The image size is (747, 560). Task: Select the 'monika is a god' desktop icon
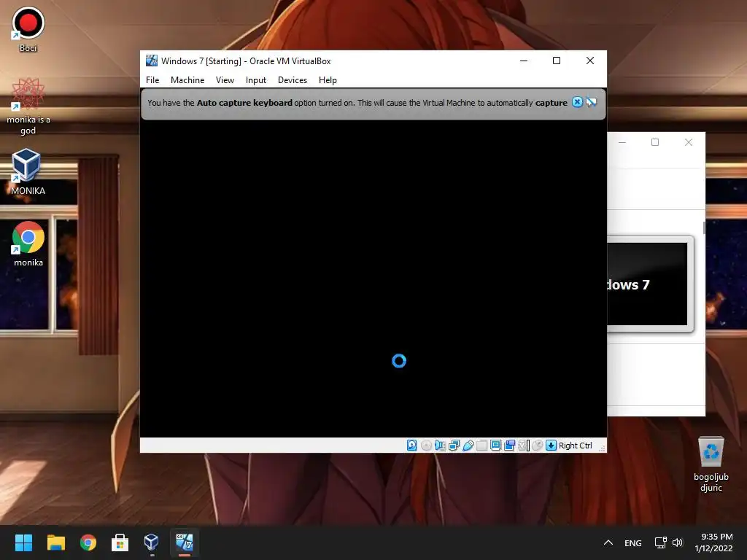coord(28,106)
